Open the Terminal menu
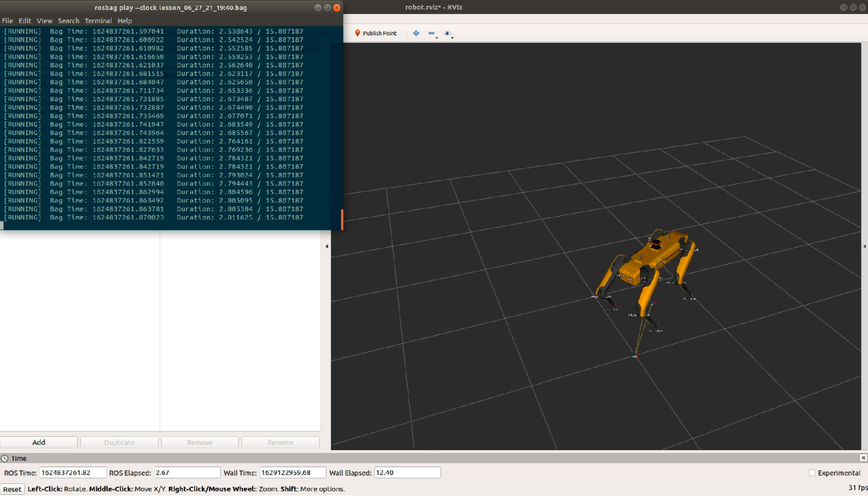Image resolution: width=868 pixels, height=496 pixels. [98, 21]
